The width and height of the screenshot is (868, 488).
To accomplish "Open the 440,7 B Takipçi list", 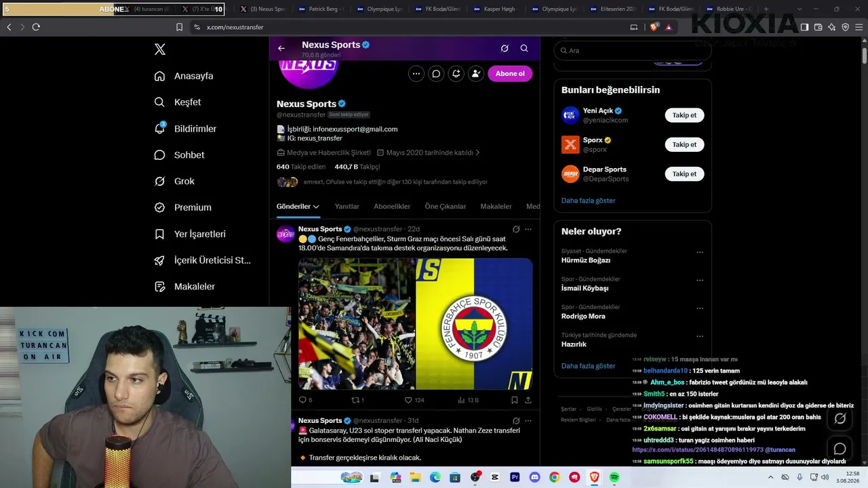I will point(357,167).
